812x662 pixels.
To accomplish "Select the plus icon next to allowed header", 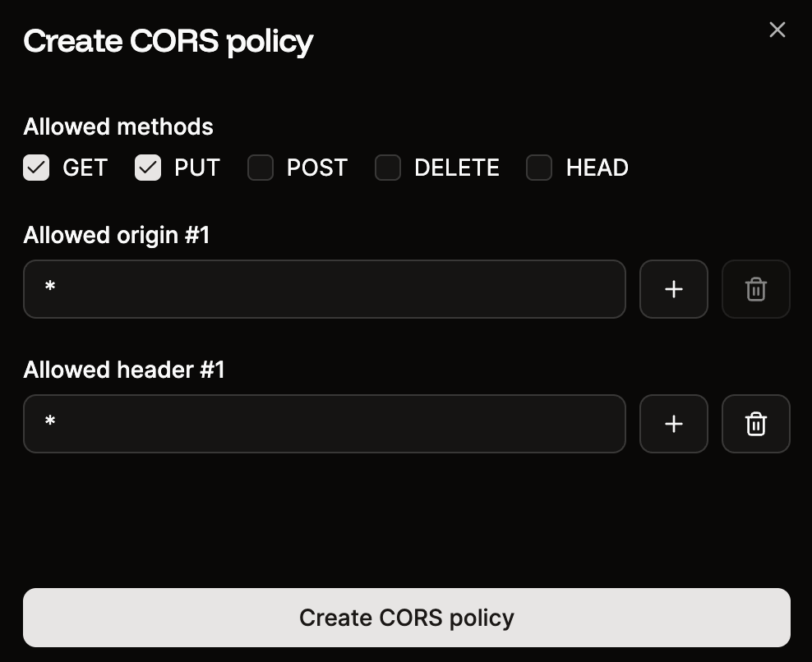I will point(673,424).
